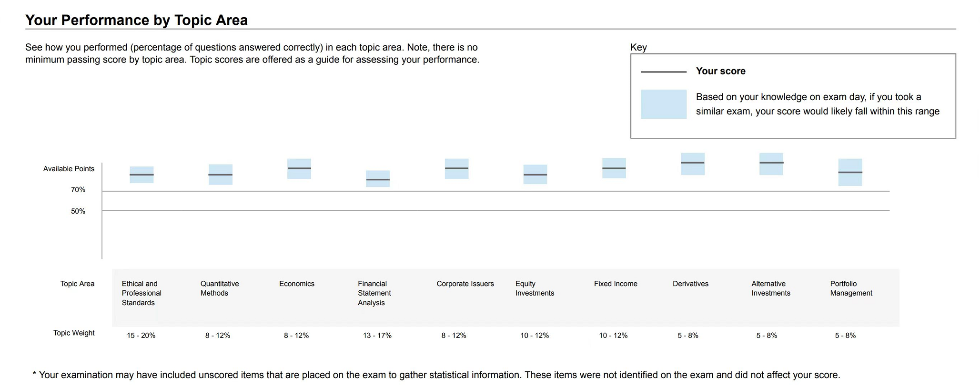
Task: Select the Derivatives topic label
Action: coord(690,284)
